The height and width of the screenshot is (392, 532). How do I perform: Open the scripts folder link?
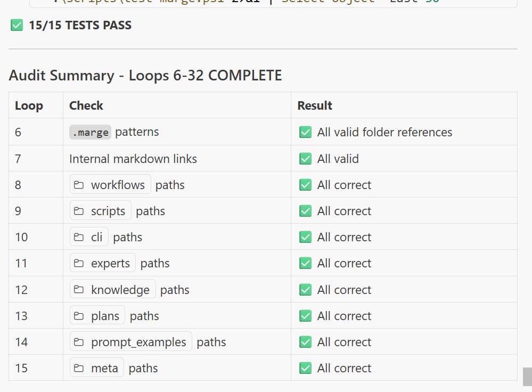[x=101, y=211]
